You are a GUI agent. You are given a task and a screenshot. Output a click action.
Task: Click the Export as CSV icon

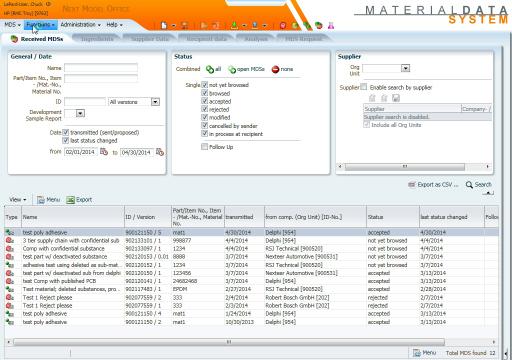point(412,185)
